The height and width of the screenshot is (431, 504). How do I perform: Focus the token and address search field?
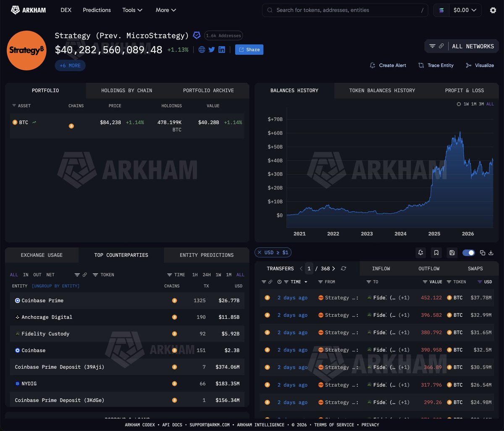pyautogui.click(x=345, y=10)
